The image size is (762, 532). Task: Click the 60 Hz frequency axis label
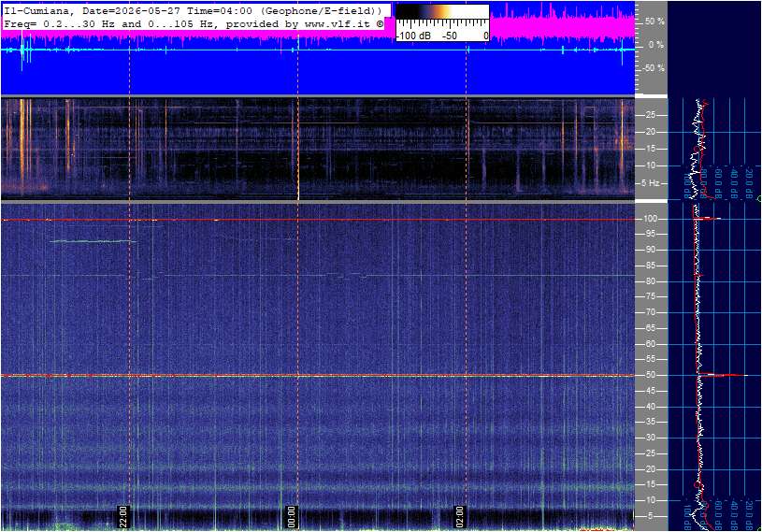(650, 344)
